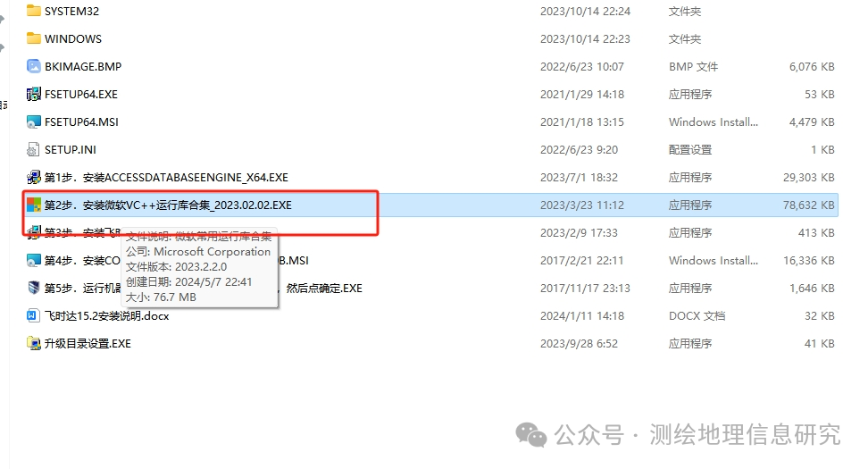
Task: Click the date 2024/1/11 14:18
Action: pos(582,315)
